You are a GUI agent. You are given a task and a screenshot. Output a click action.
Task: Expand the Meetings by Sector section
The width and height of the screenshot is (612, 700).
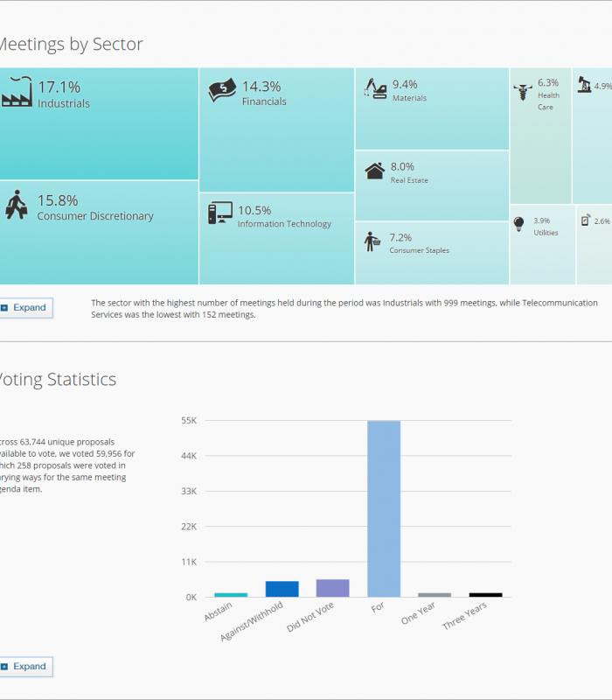(24, 308)
